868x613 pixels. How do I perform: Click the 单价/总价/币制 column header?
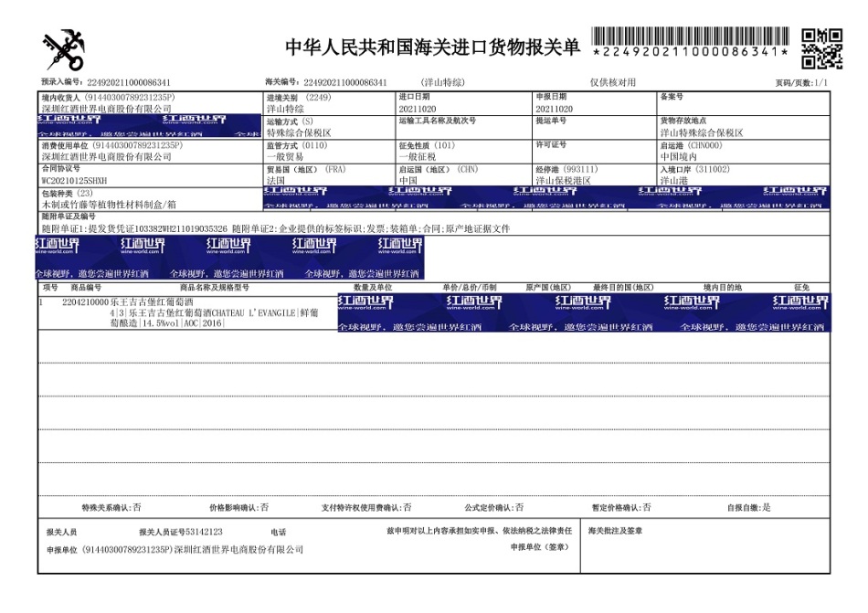tap(470, 288)
